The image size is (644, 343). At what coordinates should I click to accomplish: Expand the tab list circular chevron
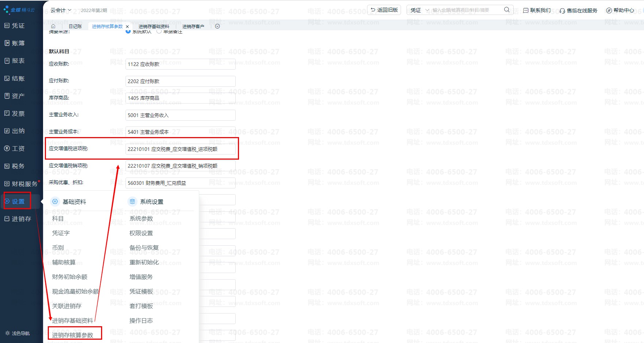tap(217, 26)
